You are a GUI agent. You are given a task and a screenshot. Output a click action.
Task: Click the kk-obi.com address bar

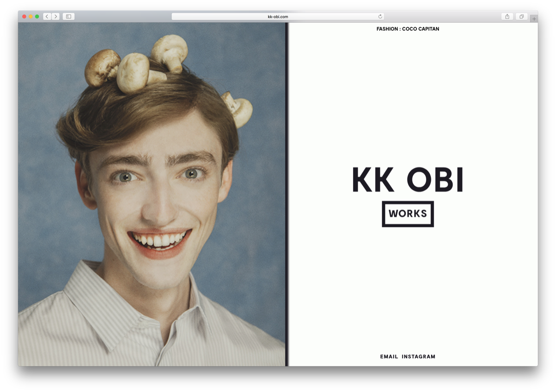278,17
